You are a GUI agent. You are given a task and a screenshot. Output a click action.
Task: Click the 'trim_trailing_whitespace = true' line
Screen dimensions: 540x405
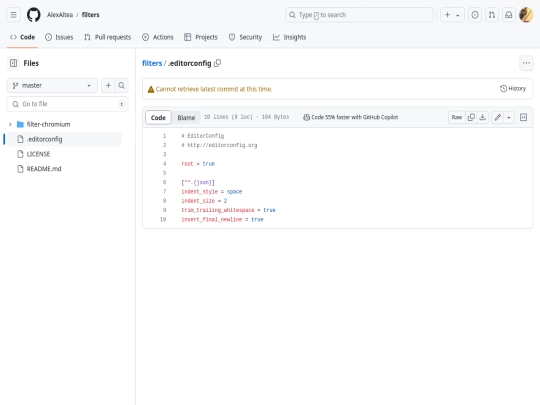228,210
